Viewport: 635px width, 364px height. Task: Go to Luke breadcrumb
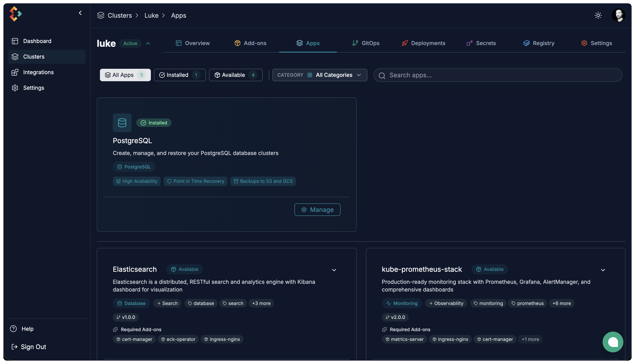pyautogui.click(x=151, y=16)
